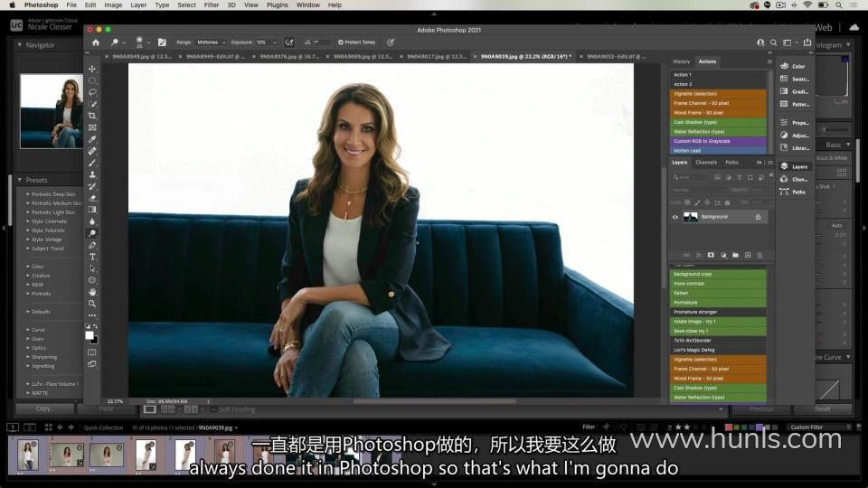Click the create new layer icon
868x488 pixels.
pos(748,255)
